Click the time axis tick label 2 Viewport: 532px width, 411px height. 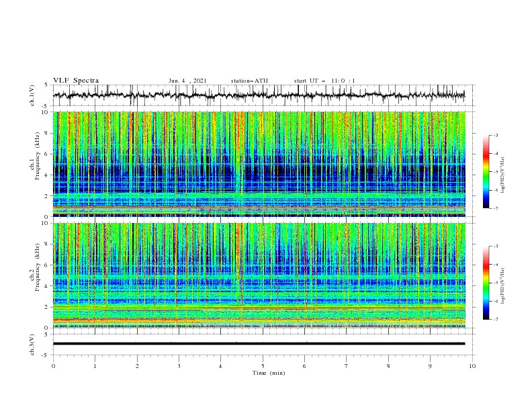tap(137, 366)
